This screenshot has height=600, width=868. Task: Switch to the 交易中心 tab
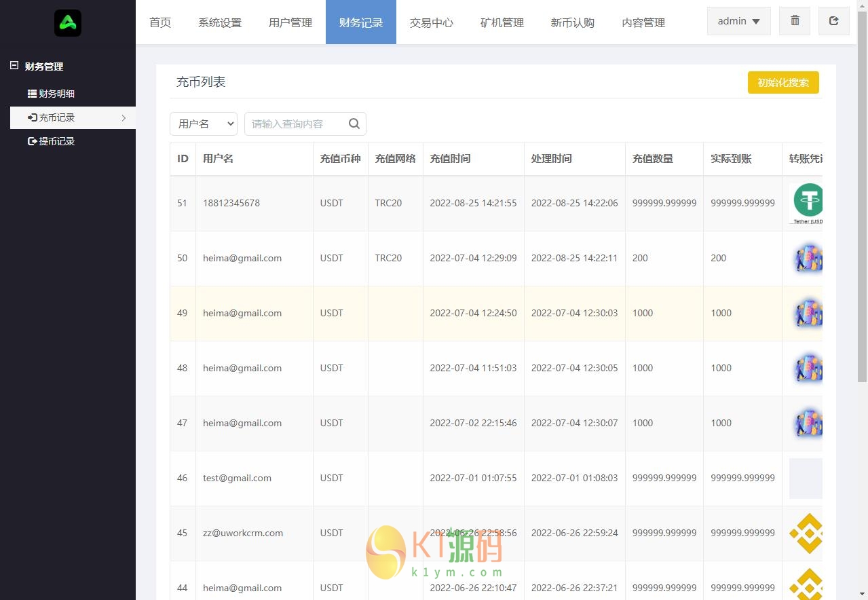pyautogui.click(x=432, y=22)
